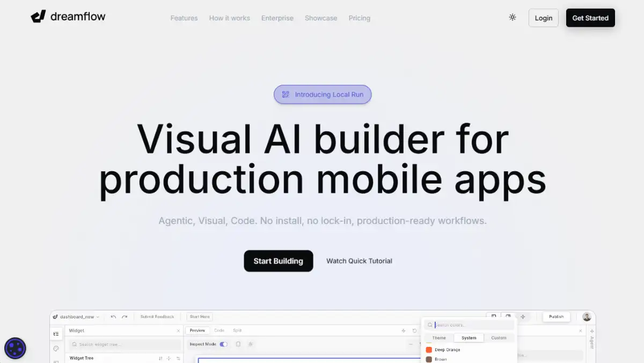
Task: Open widget tree sidebar icon
Action: 56,334
